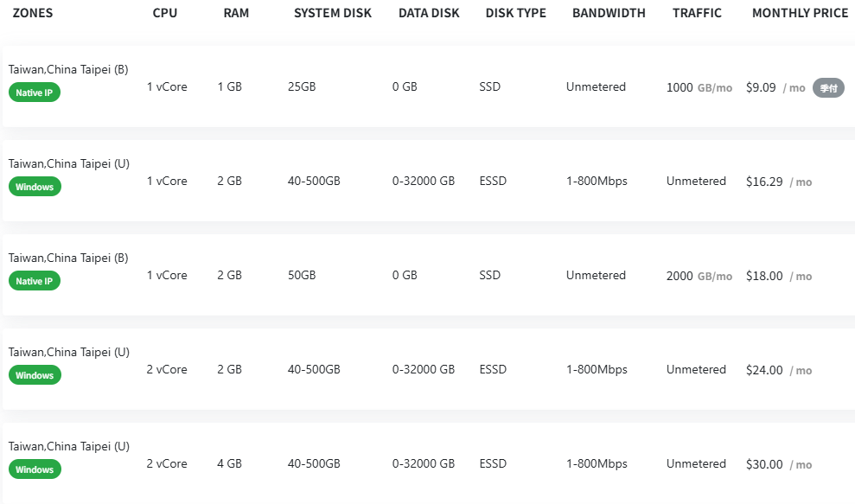Click the TRAFFIC column header
The width and height of the screenshot is (855, 504).
click(x=697, y=13)
